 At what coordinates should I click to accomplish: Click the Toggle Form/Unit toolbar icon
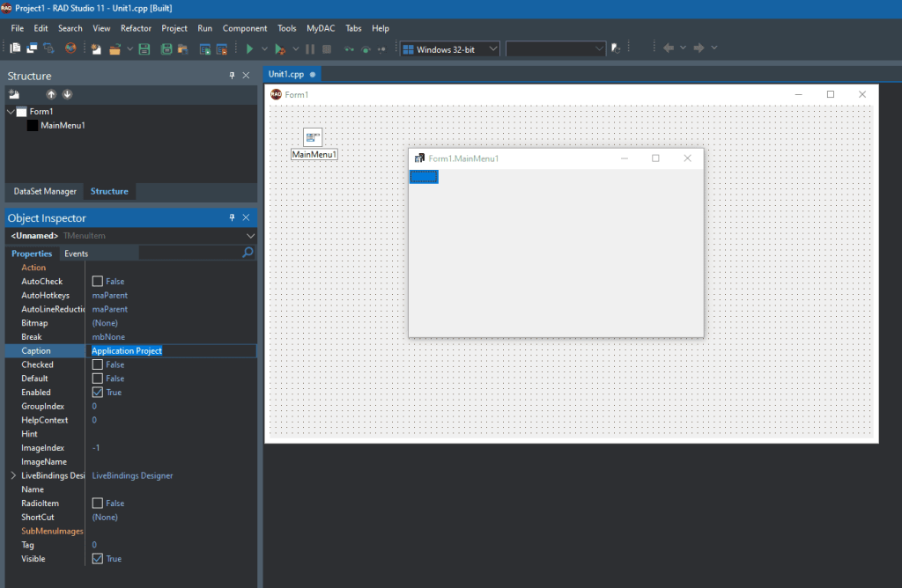coord(49,48)
